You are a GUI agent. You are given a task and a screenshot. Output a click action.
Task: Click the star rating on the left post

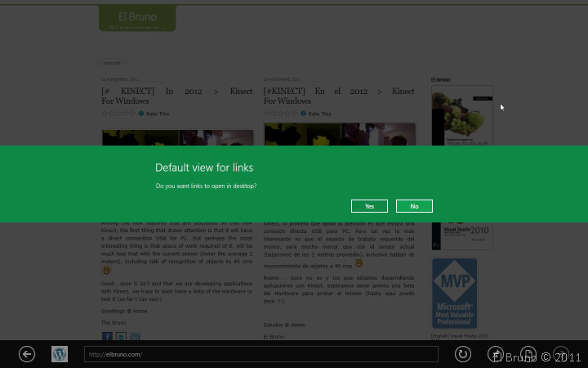click(118, 114)
